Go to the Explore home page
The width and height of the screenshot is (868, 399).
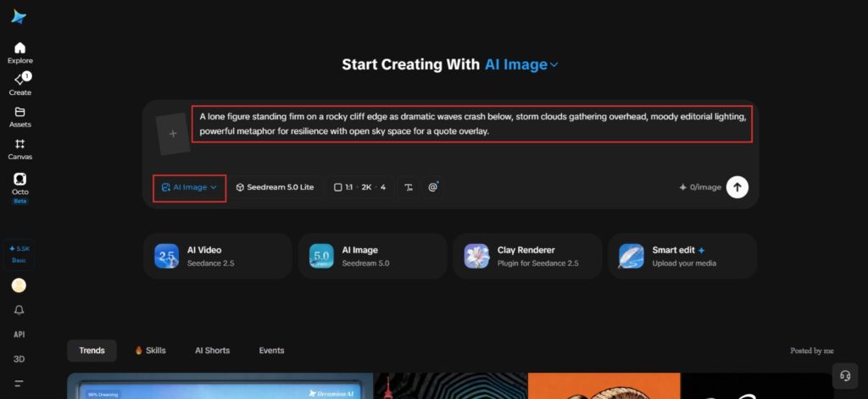point(20,53)
